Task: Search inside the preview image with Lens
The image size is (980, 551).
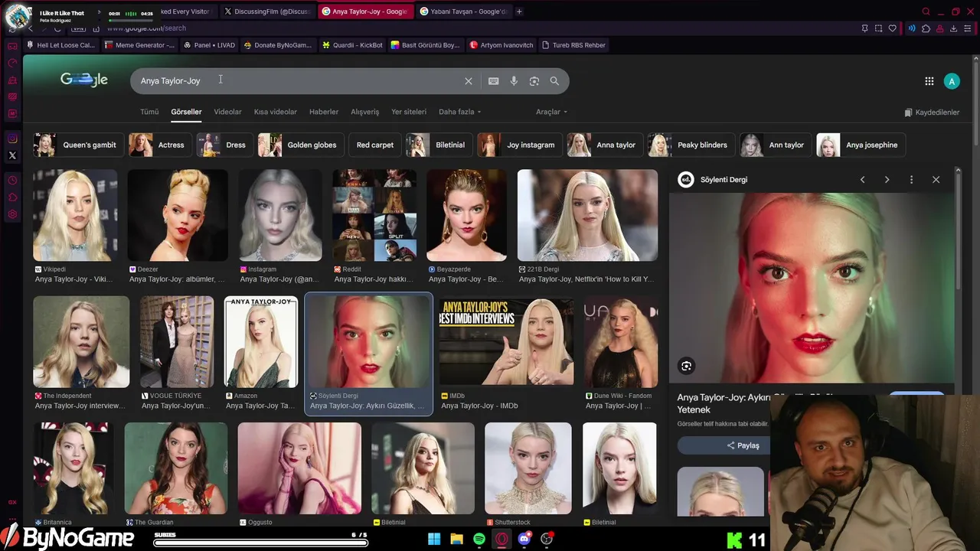Action: 686,366
